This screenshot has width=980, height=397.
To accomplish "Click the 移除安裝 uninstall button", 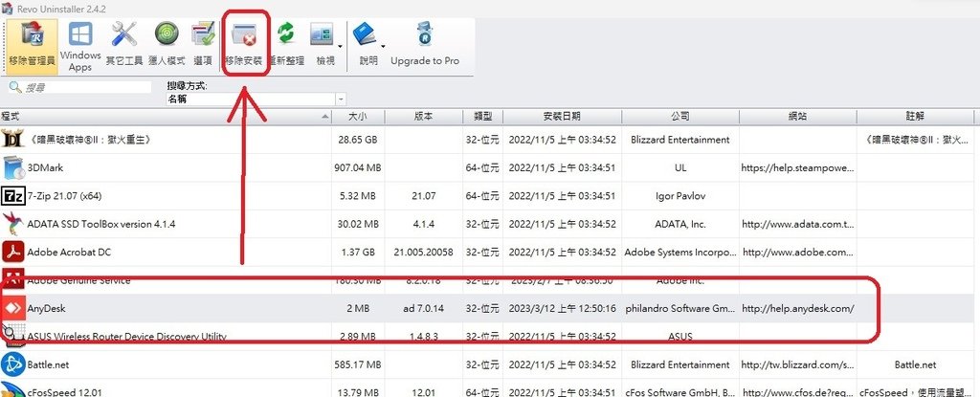I will pyautogui.click(x=244, y=45).
